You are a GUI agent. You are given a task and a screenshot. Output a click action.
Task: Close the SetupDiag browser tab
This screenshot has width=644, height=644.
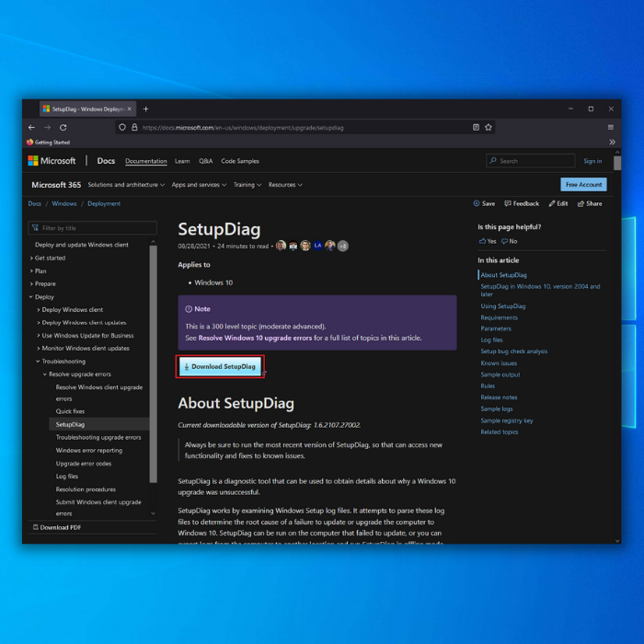pyautogui.click(x=130, y=109)
